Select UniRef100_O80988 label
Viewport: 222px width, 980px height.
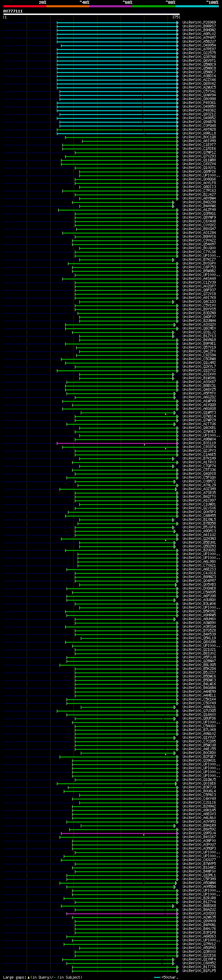(199, 99)
